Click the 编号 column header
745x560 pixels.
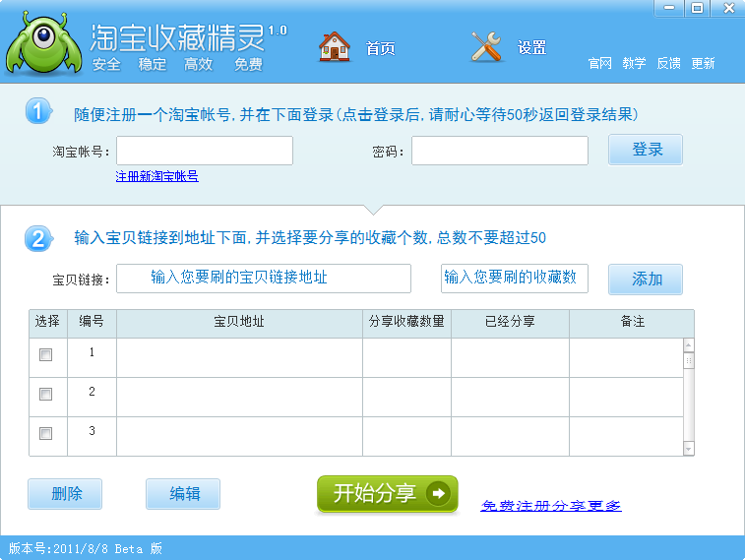(x=92, y=322)
